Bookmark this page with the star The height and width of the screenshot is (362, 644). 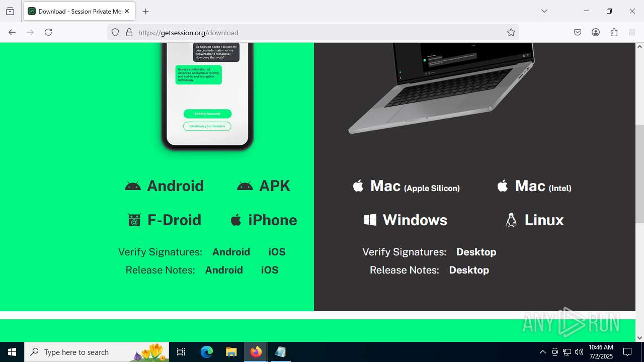pyautogui.click(x=511, y=32)
